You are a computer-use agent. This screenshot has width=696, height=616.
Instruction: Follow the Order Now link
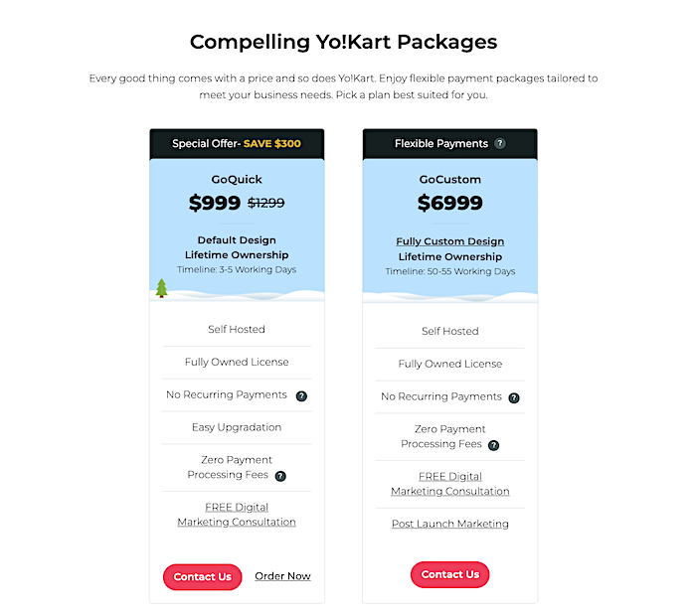(x=282, y=576)
